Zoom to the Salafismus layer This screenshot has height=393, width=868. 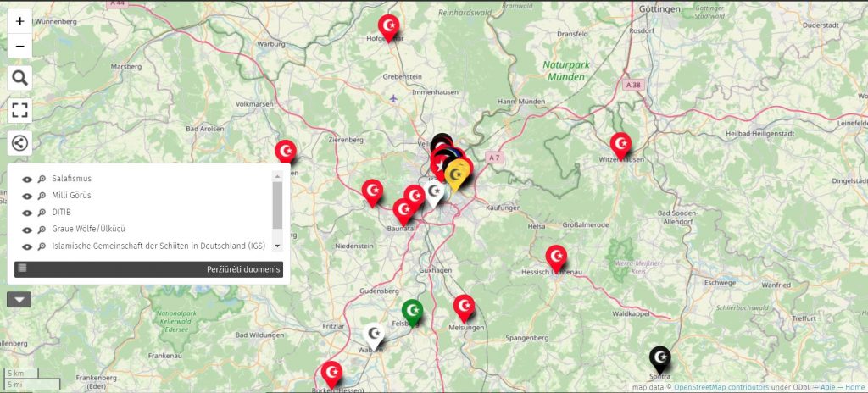(41, 180)
